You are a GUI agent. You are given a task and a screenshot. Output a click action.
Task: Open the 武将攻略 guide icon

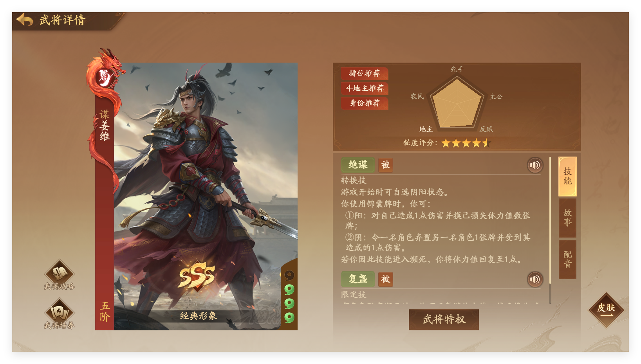click(x=60, y=275)
